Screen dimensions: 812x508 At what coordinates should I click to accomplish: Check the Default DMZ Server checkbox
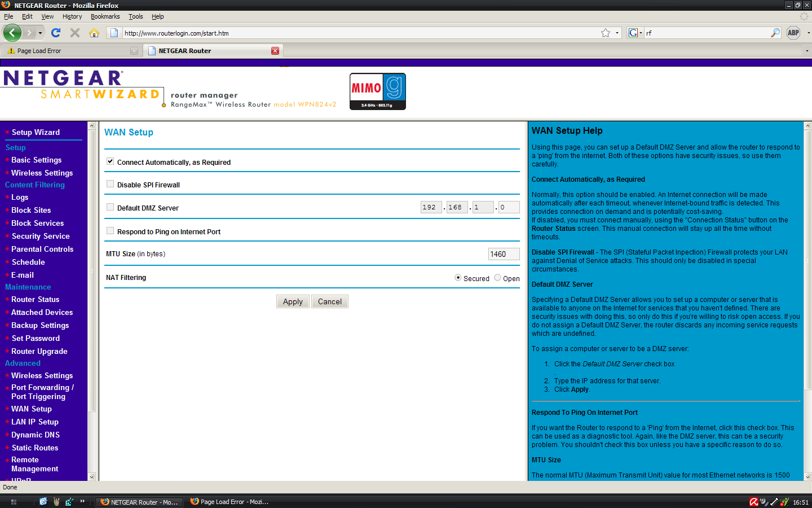110,207
